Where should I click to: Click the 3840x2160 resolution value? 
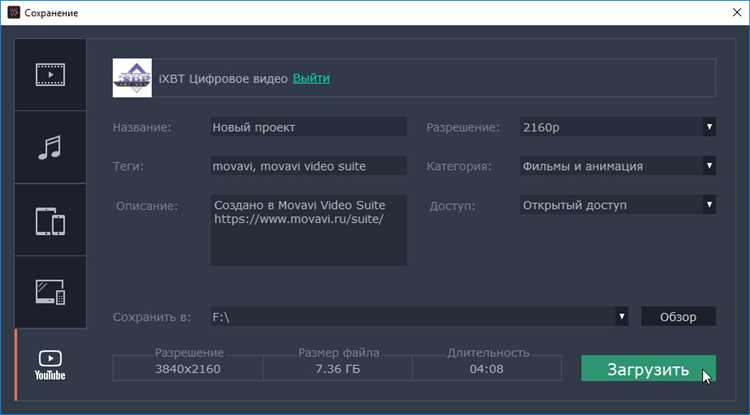[x=188, y=369]
